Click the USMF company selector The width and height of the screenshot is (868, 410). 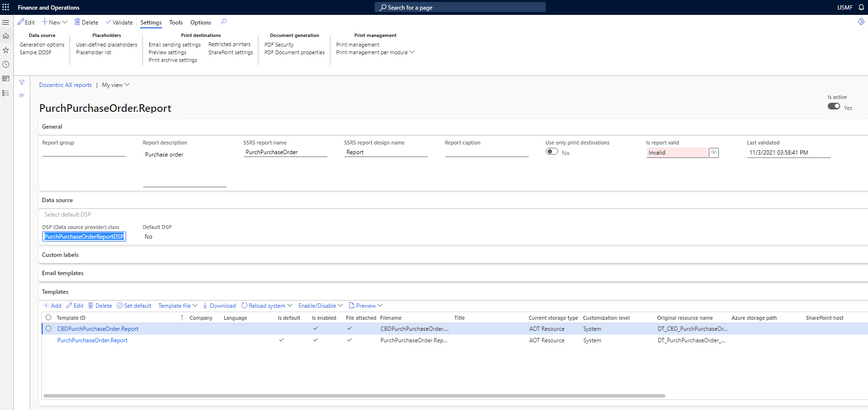click(845, 7)
